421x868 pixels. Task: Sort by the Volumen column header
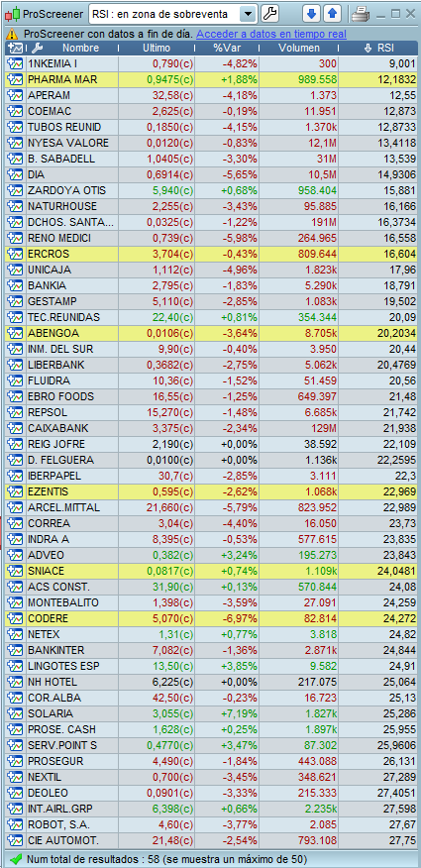click(x=299, y=49)
